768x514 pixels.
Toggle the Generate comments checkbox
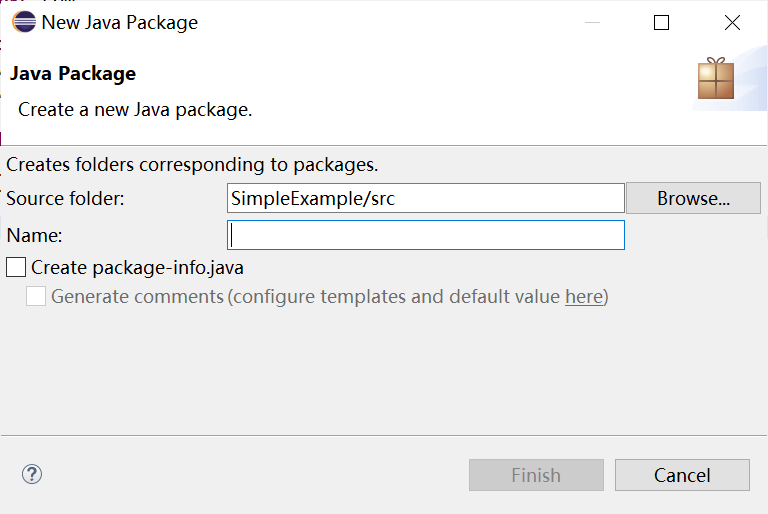(36, 296)
